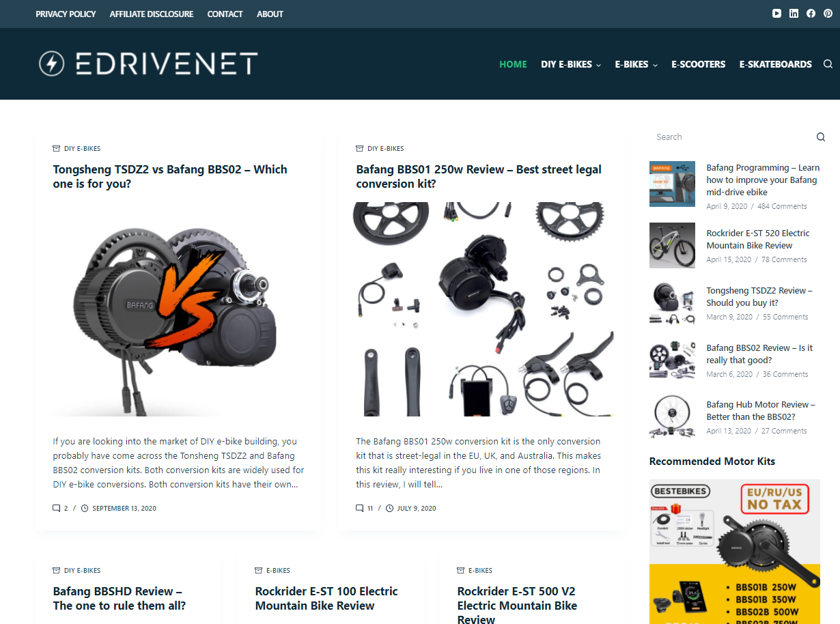This screenshot has width=840, height=624.
Task: Click the header search magnifier icon
Action: [828, 64]
